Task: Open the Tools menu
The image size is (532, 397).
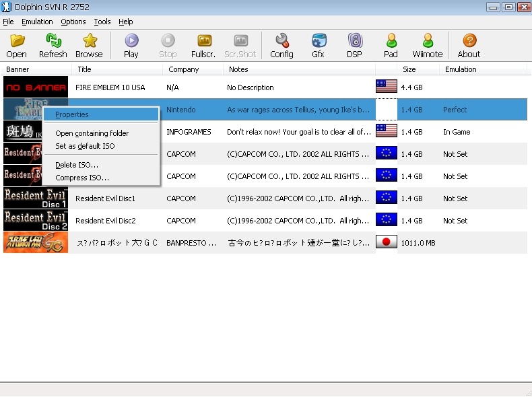Action: point(102,22)
